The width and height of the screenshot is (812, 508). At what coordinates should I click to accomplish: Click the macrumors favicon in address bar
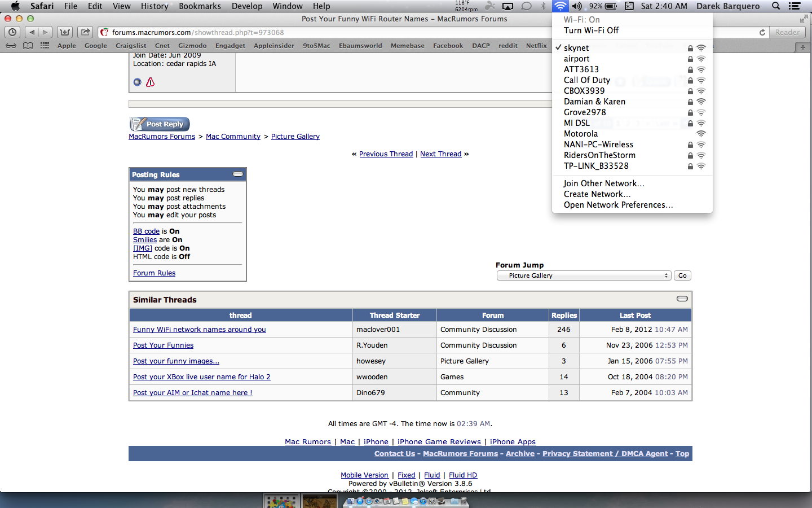(x=104, y=32)
